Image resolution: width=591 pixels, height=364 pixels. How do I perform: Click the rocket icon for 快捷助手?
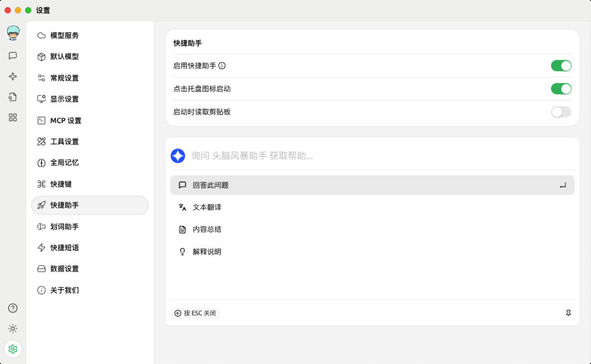coord(42,205)
